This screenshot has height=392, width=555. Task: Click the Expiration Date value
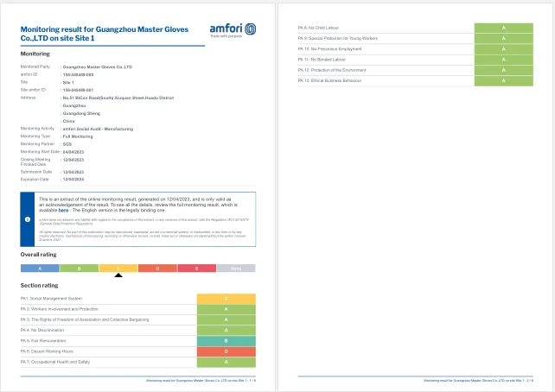click(73, 180)
